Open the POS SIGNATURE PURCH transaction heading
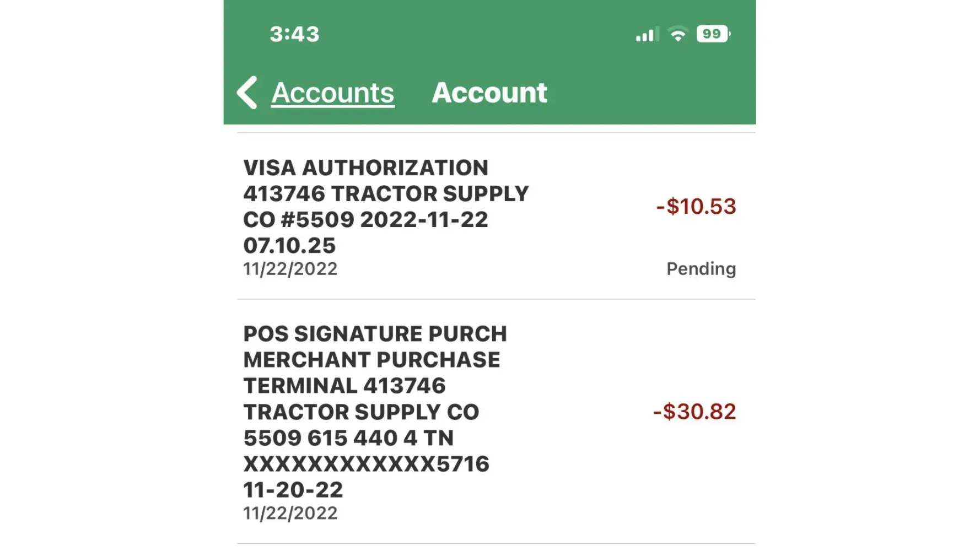Viewport: 980px width, 551px height. [x=375, y=334]
